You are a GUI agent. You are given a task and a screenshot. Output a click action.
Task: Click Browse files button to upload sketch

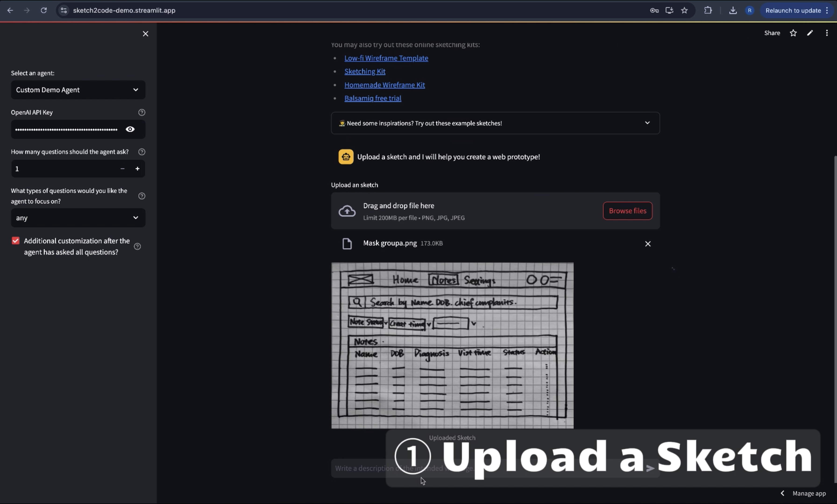[x=627, y=210]
